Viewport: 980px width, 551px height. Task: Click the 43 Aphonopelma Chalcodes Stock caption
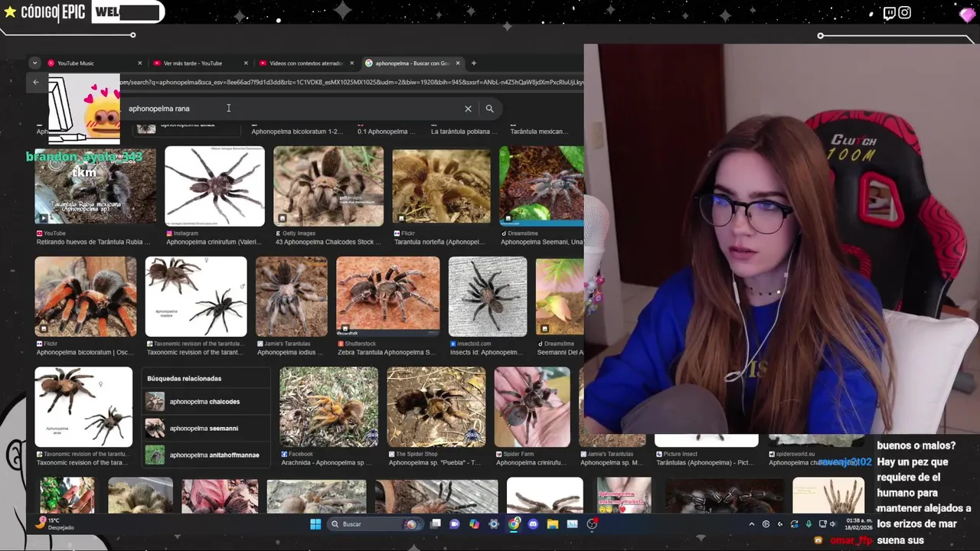pos(328,242)
